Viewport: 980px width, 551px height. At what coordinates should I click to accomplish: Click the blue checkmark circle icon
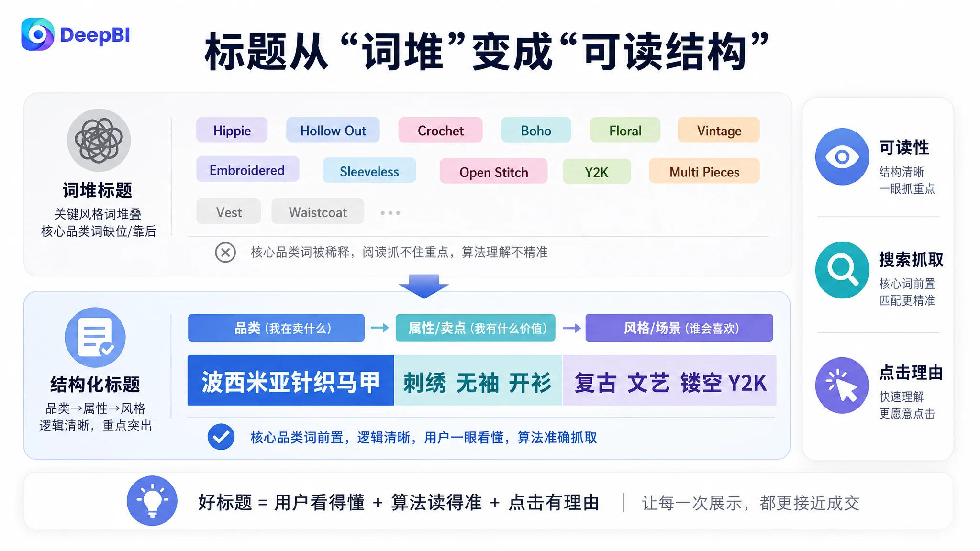221,437
